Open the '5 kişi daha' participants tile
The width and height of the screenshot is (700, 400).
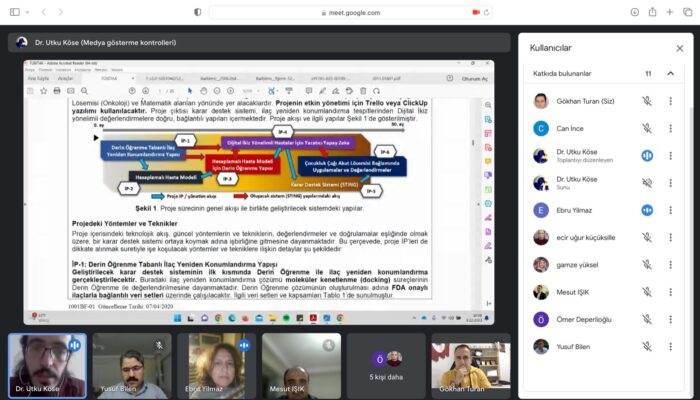click(x=386, y=365)
